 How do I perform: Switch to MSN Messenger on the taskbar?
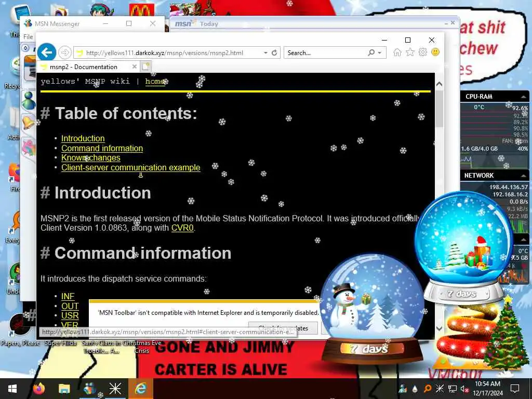click(x=89, y=389)
